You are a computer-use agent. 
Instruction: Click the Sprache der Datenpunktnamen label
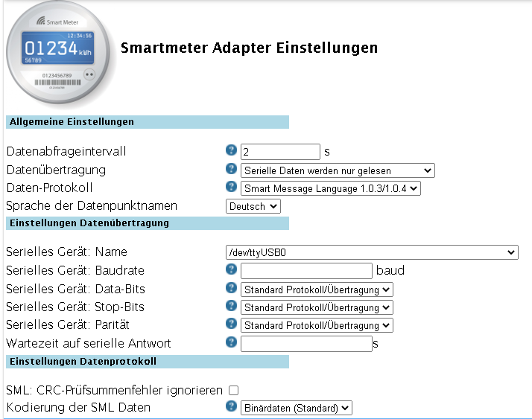(x=92, y=205)
